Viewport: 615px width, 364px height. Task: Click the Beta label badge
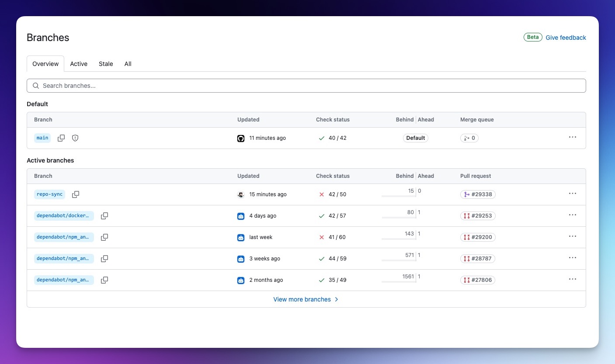coord(533,37)
